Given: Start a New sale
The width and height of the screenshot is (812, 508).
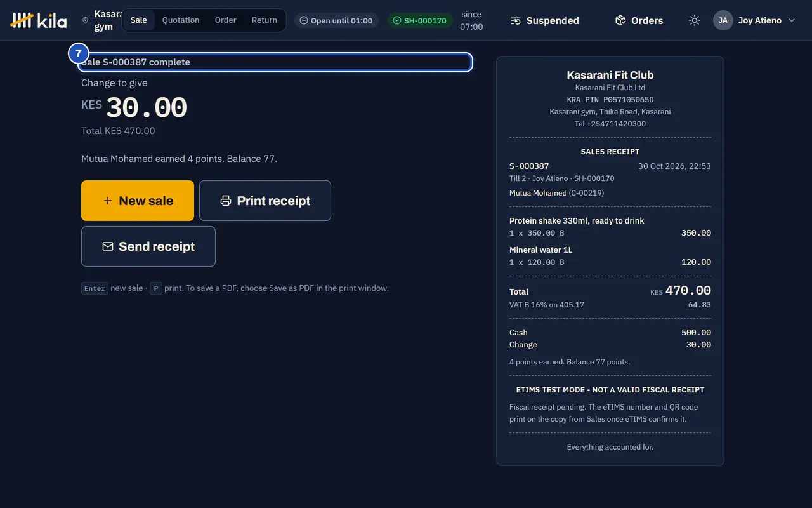Looking at the screenshot, I should (x=138, y=201).
